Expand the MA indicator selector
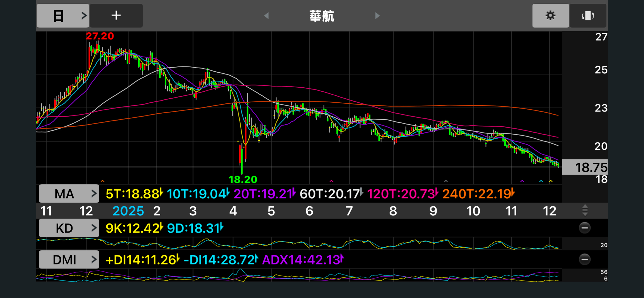 pyautogui.click(x=69, y=193)
